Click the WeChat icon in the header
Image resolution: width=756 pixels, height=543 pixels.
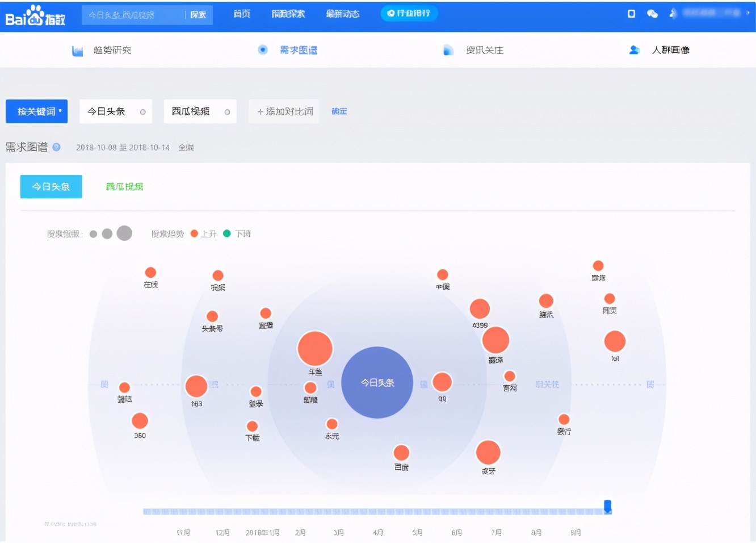[x=652, y=14]
